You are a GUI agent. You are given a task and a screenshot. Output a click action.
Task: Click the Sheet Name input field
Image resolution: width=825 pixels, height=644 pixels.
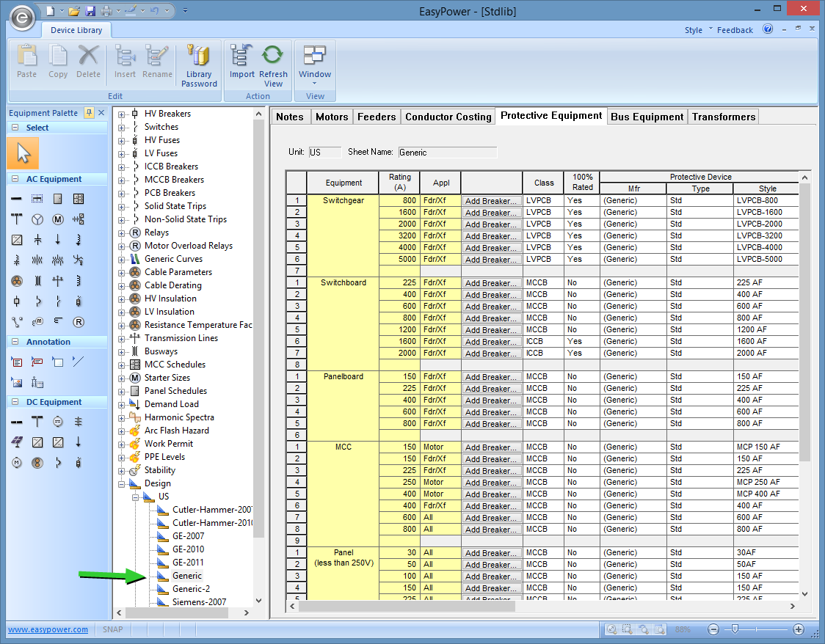(447, 153)
